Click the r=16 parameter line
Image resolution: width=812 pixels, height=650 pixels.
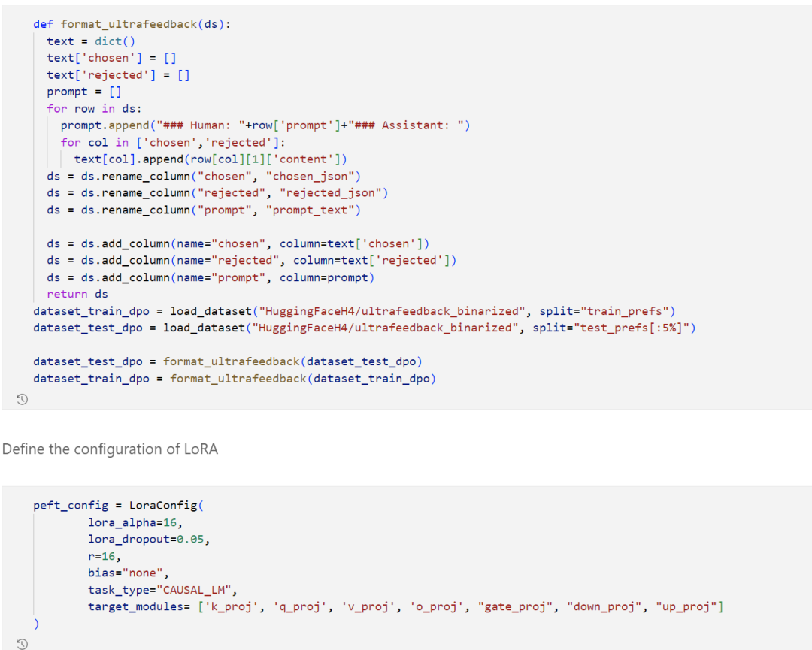tap(104, 556)
